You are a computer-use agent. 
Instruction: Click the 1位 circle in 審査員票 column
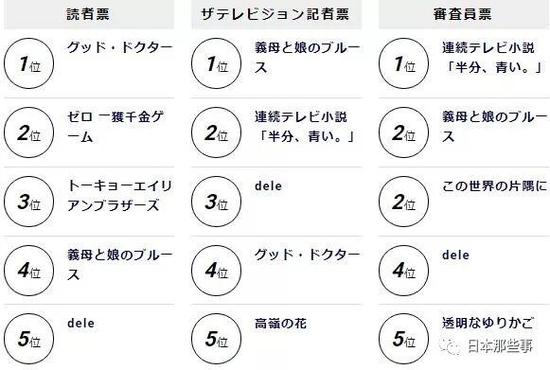point(404,63)
